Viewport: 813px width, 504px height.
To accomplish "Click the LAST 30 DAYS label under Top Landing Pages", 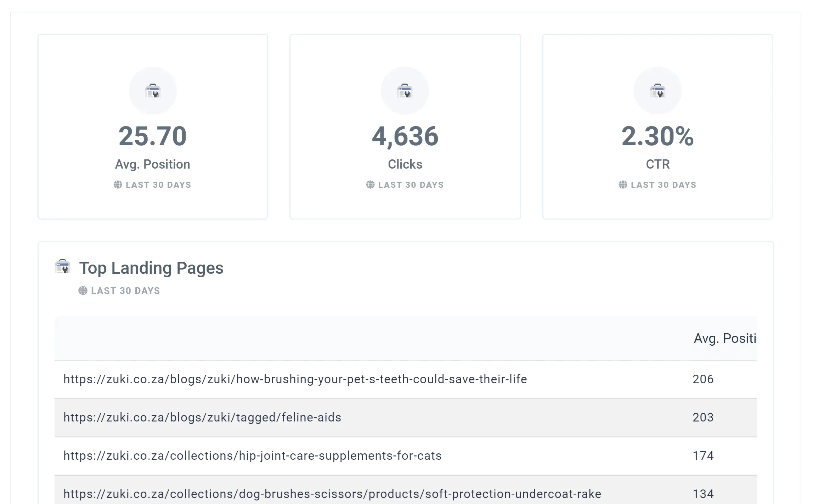I will (125, 290).
